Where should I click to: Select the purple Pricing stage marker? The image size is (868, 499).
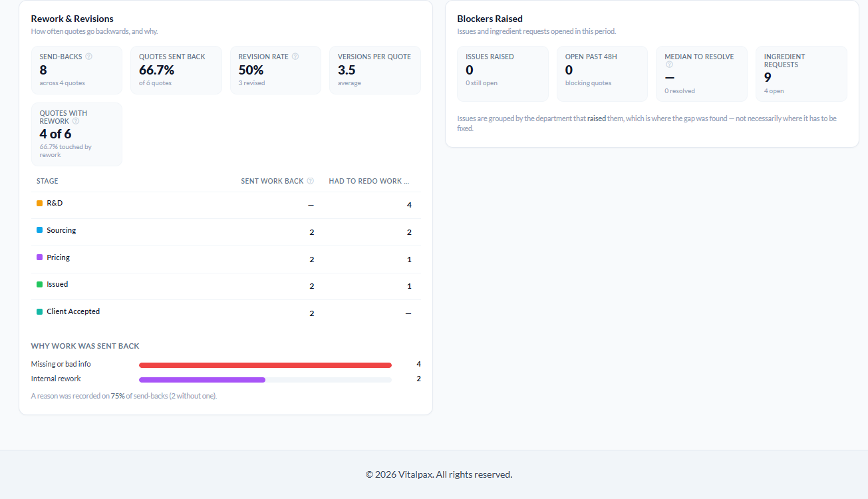coord(40,257)
